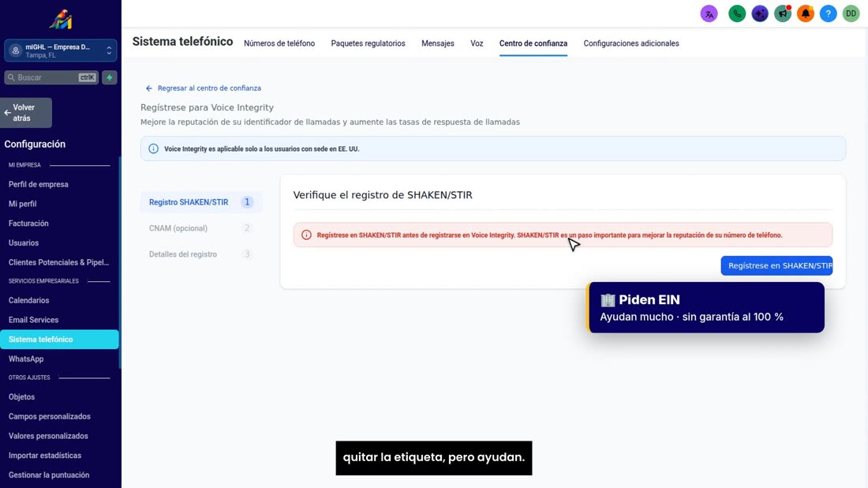Click the sidebar vertical scrollbar
The image size is (868, 488).
pyautogui.click(x=120, y=263)
